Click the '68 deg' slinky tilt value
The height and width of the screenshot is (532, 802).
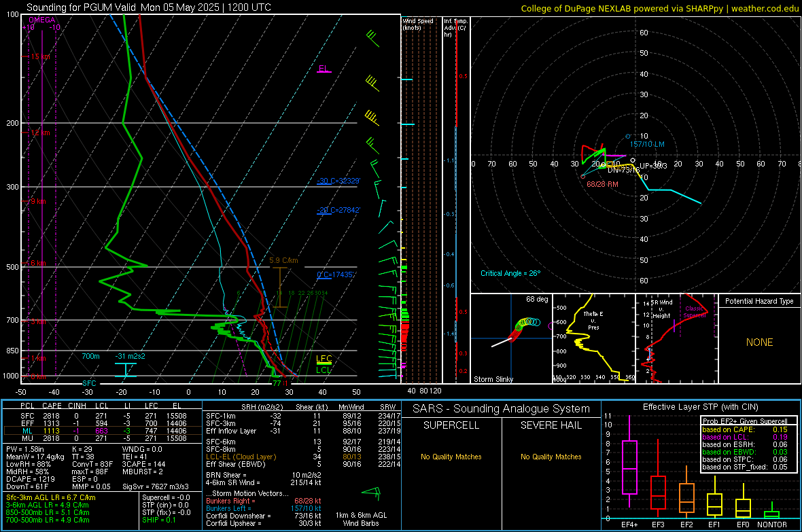[x=537, y=299]
